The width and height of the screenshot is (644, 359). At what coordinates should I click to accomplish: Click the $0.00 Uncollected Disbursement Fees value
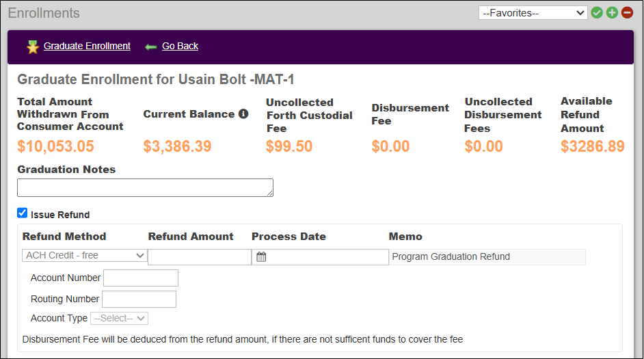click(484, 146)
